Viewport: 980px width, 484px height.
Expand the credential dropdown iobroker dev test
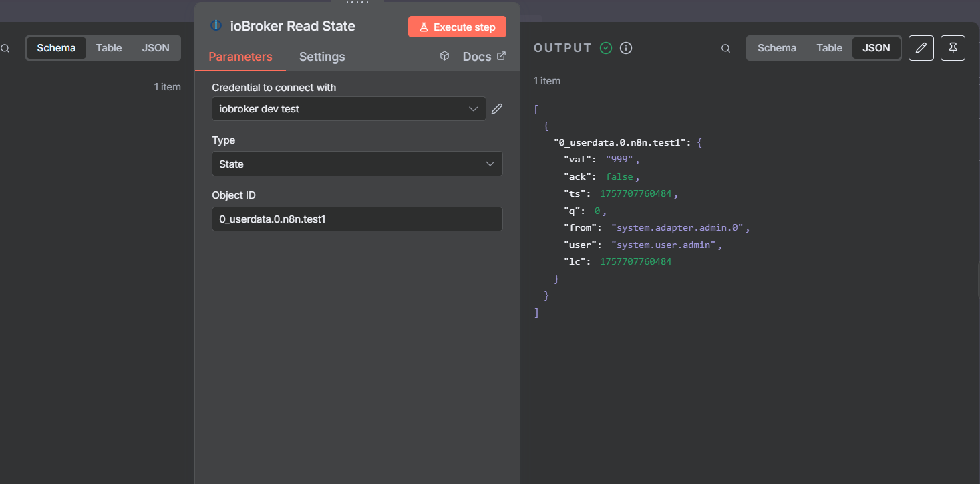click(349, 109)
